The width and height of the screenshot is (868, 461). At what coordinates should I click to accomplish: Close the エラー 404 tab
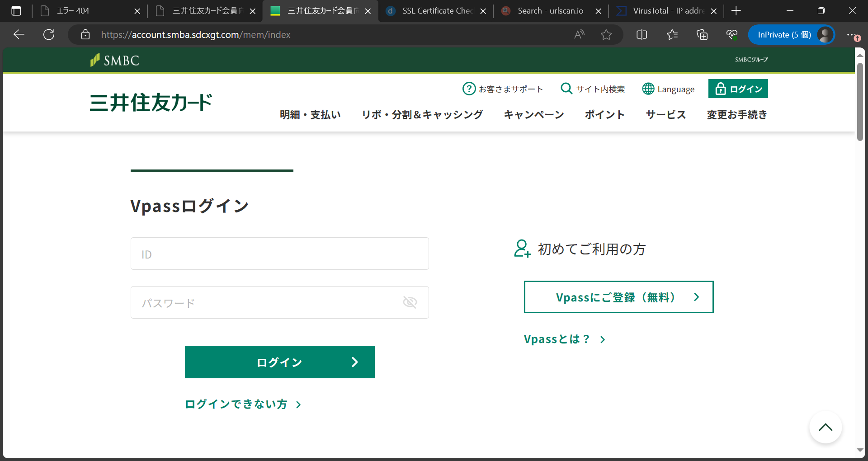pyautogui.click(x=137, y=11)
